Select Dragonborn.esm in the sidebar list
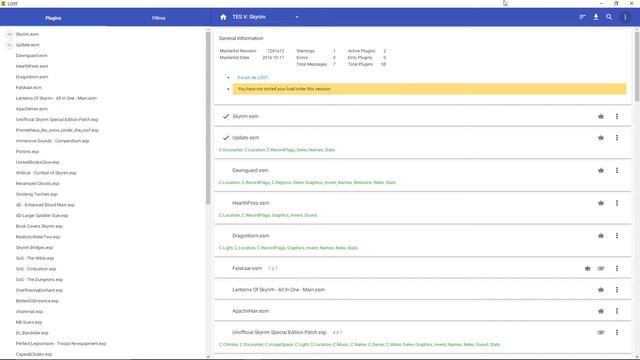Screen dimensions: 640x360 coord(32,77)
